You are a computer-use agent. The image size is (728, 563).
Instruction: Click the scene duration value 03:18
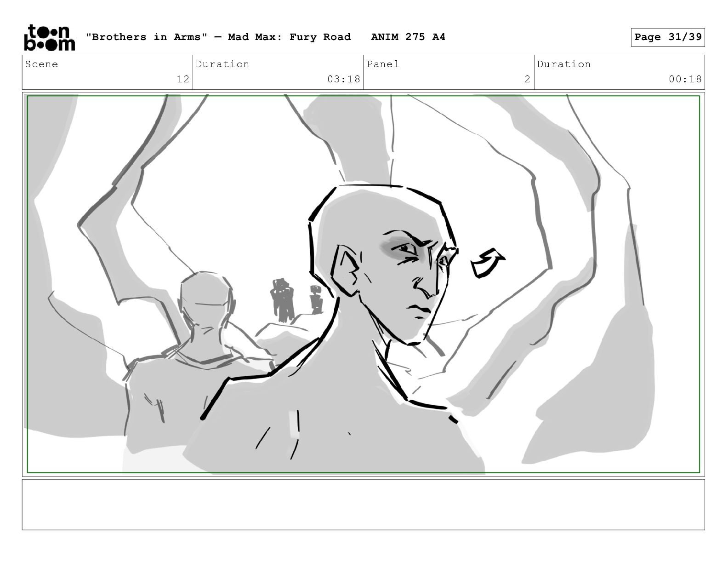click(x=344, y=79)
